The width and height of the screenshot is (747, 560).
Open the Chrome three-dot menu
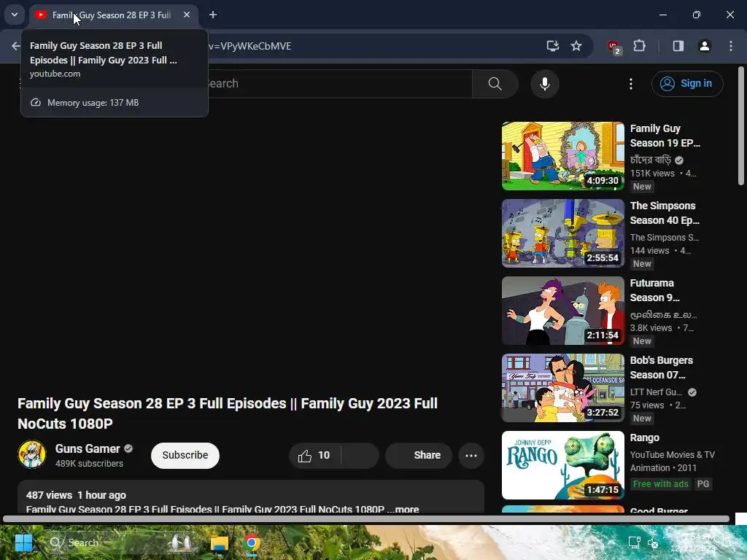tap(731, 46)
